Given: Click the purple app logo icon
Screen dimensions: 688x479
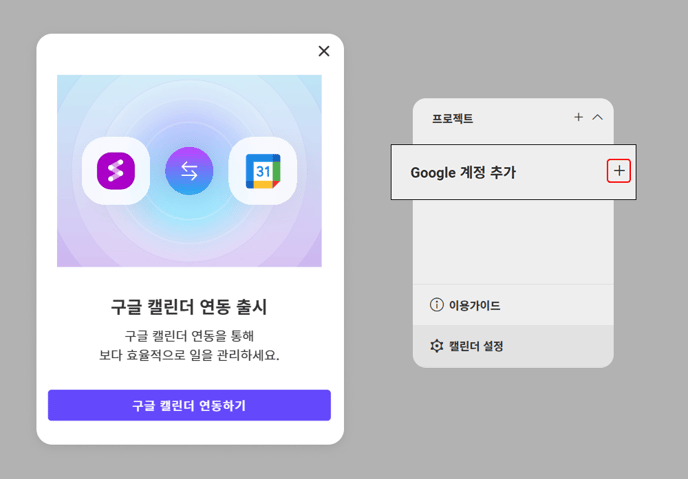Looking at the screenshot, I should pyautogui.click(x=116, y=171).
